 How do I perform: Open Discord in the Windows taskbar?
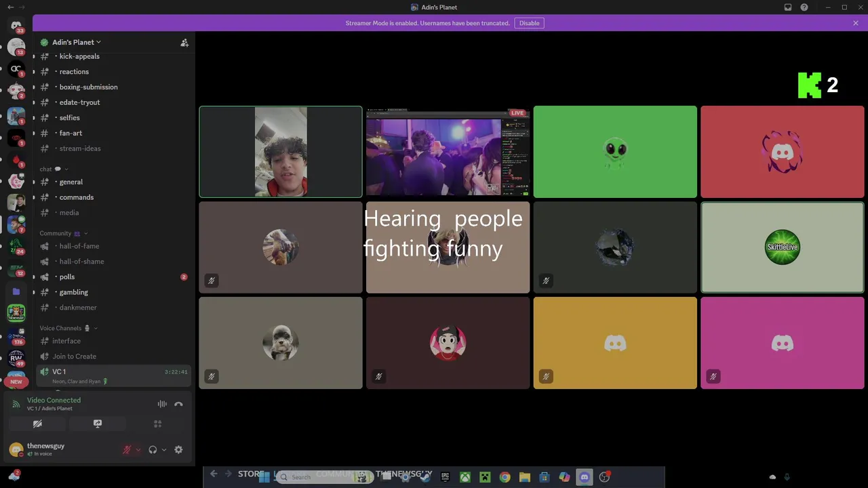(584, 477)
